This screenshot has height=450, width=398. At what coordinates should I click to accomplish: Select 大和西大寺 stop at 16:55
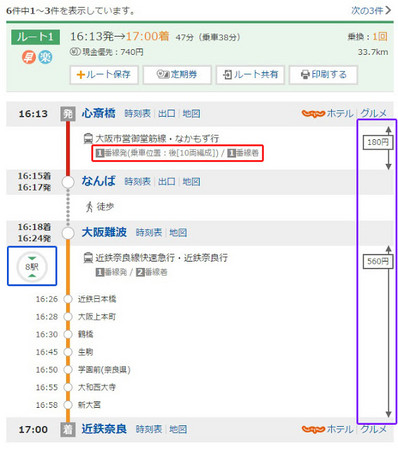pos(97,387)
